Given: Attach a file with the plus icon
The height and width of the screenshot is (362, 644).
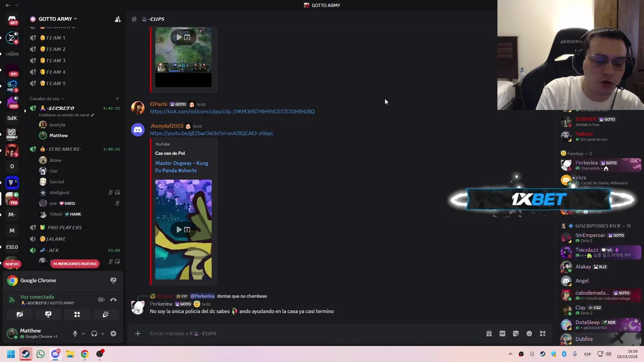Looking at the screenshot, I should coord(137,333).
